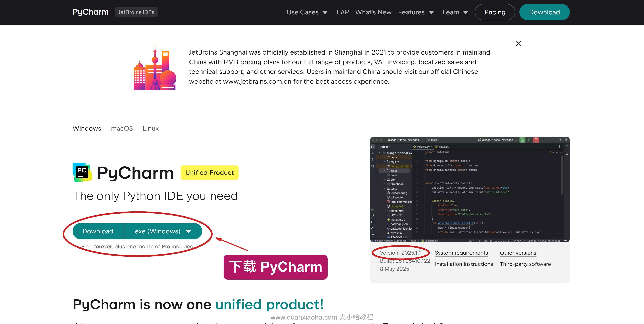
Task: Open the EAP page
Action: click(x=343, y=12)
